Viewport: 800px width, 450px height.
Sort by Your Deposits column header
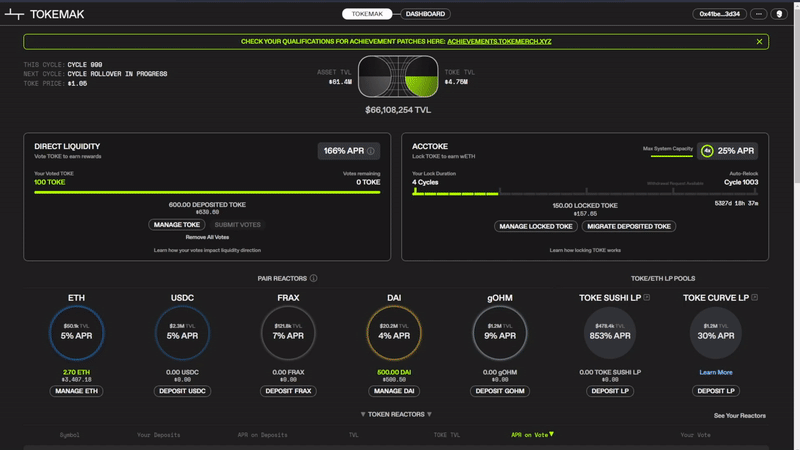click(158, 435)
